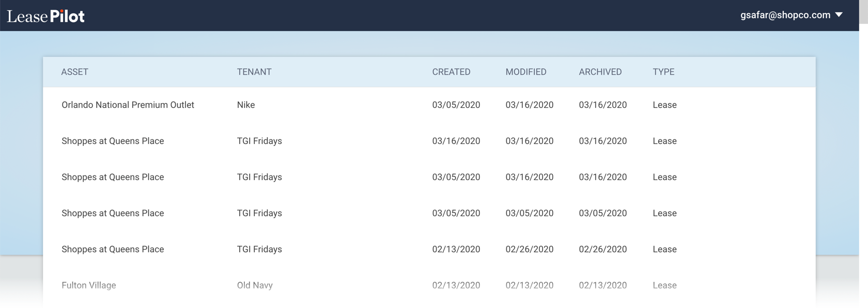Open Shoppes at Queens Place created 02/13/2020
Screen dimensions: 868x308
113,249
